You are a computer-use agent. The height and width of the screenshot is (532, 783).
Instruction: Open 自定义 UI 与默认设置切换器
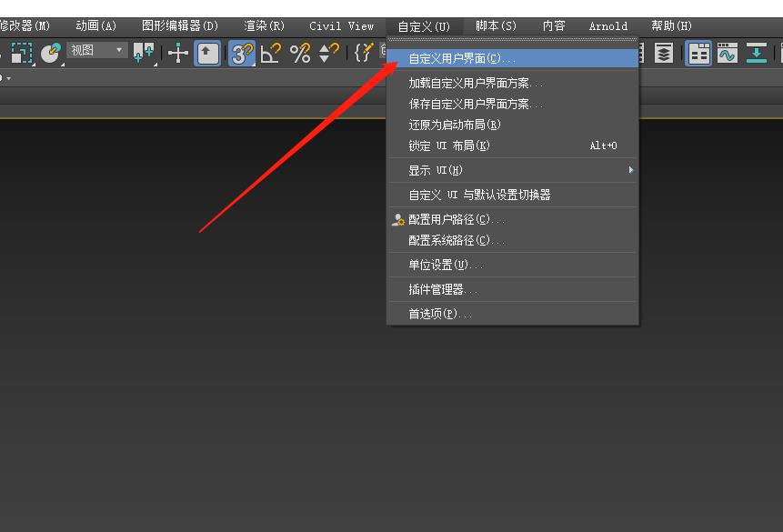pos(513,195)
